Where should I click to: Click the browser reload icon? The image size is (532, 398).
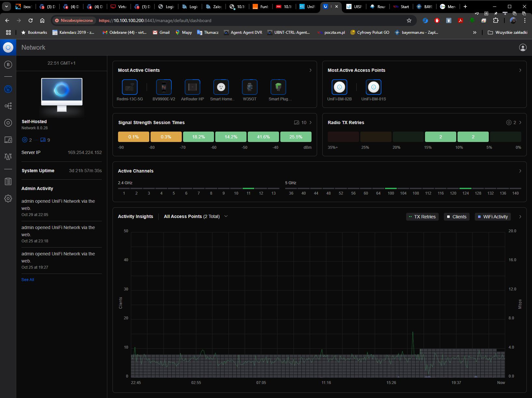[x=31, y=20]
